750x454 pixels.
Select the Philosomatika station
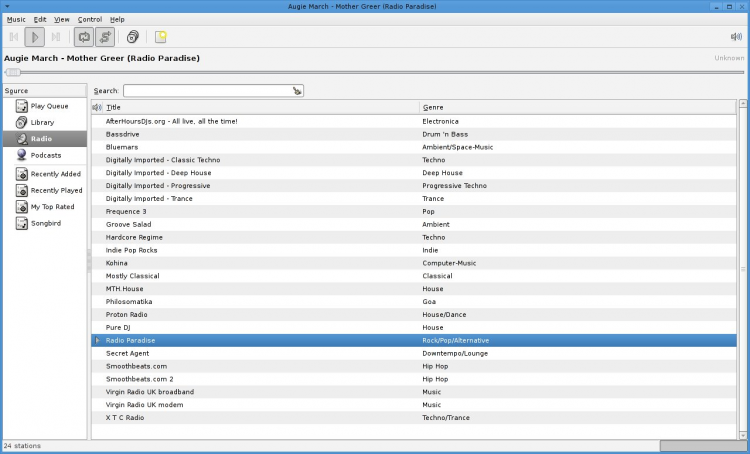pos(129,302)
